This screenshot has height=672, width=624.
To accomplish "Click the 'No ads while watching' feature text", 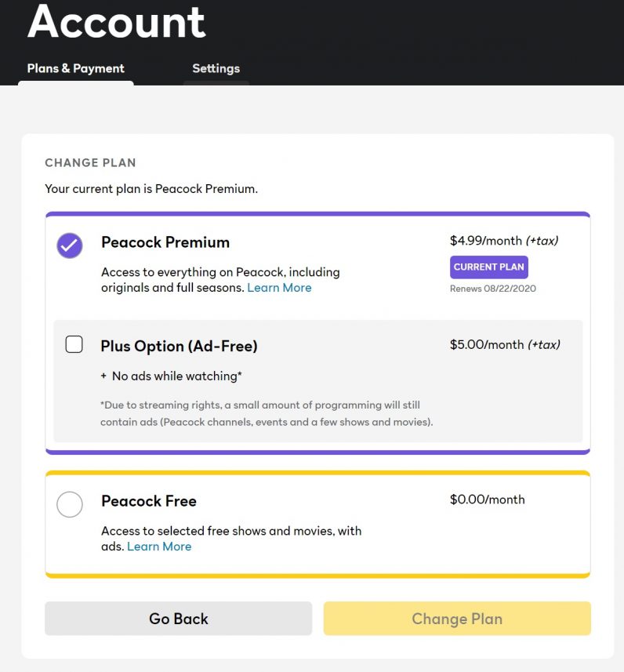I will point(176,376).
